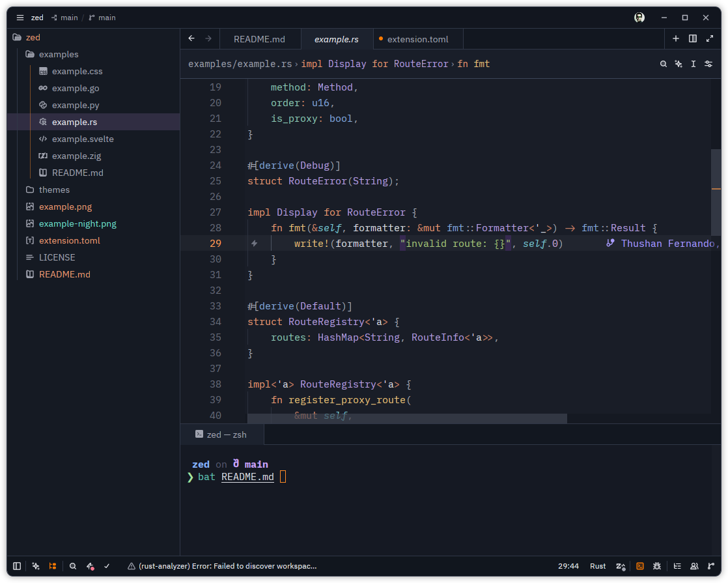The image size is (728, 583).
Task: Open the main worktree selector in title bar
Action: pos(64,18)
